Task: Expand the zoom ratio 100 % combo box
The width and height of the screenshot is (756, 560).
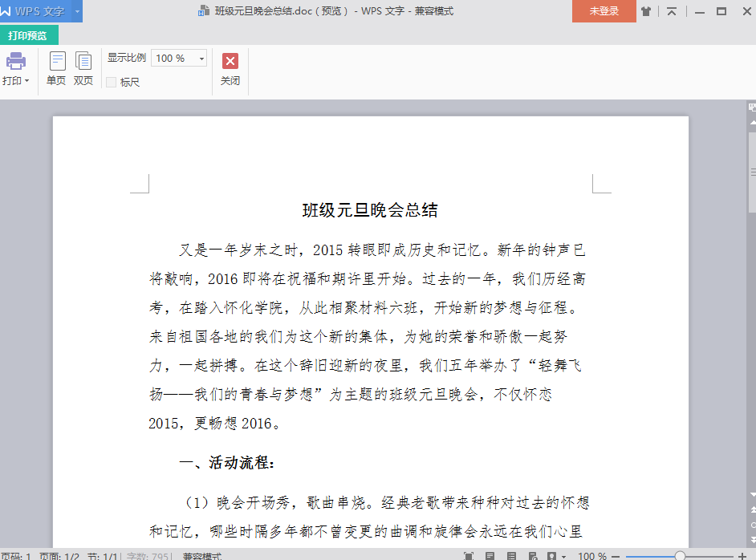Action: tap(201, 59)
